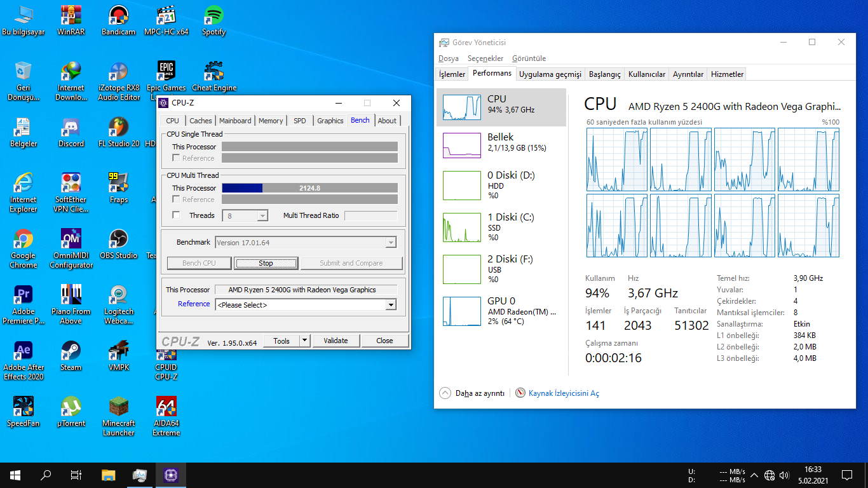Open the Steam desktop icon
The width and height of the screenshot is (868, 488).
pyautogui.click(x=71, y=356)
